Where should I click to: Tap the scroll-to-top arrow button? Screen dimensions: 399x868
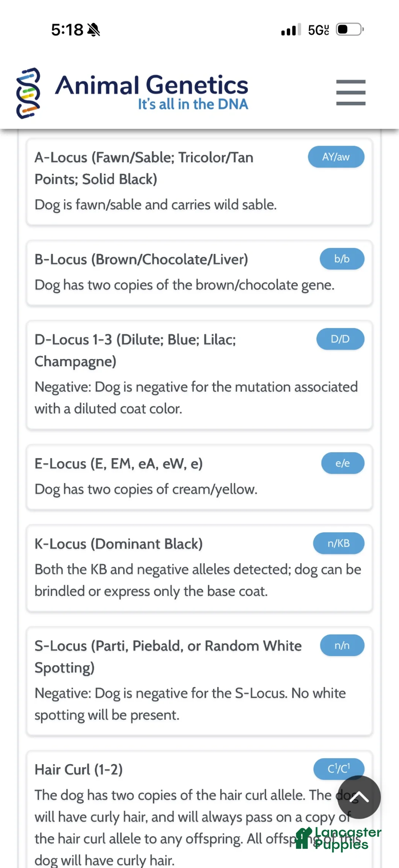(x=359, y=797)
